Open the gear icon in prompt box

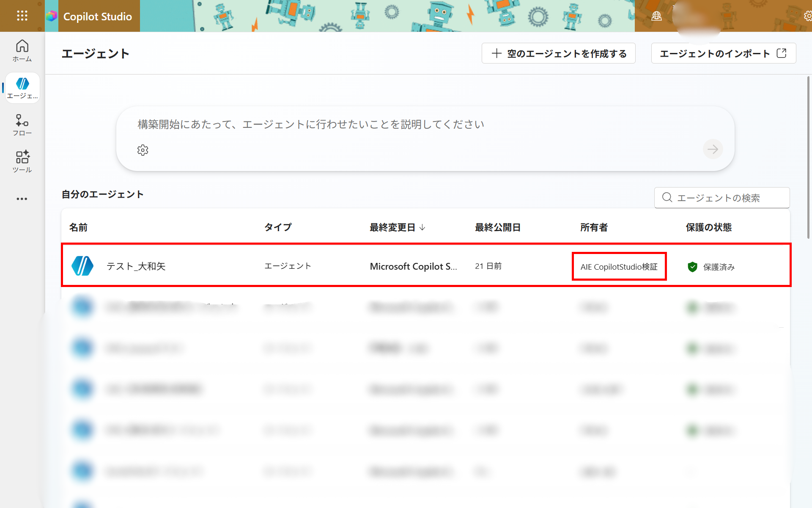[143, 150]
